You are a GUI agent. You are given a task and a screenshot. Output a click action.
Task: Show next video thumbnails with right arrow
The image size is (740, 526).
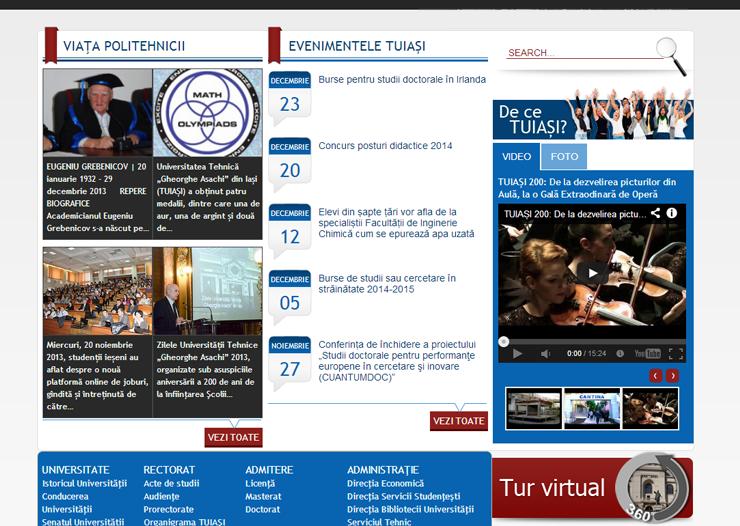point(673,376)
